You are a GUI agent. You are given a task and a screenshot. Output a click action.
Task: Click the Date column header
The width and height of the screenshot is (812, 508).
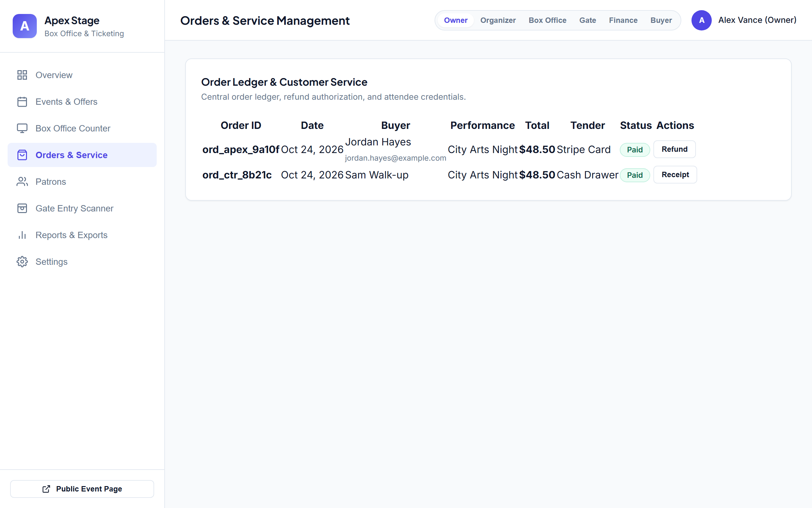point(312,125)
